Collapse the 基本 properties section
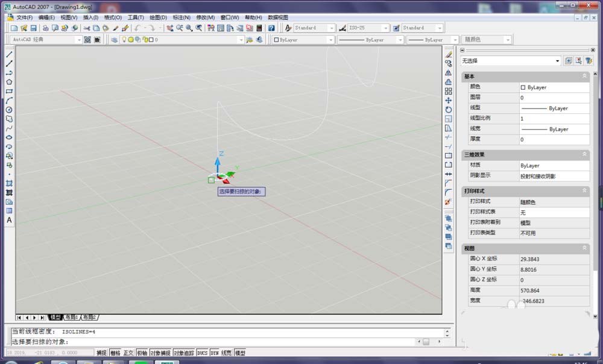The height and width of the screenshot is (364, 603). (x=584, y=77)
